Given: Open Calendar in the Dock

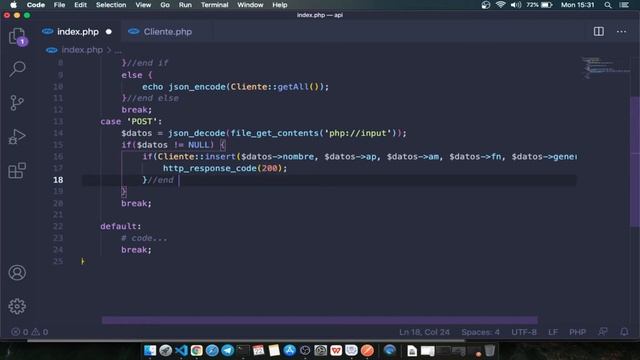Looking at the screenshot, I should [258, 350].
